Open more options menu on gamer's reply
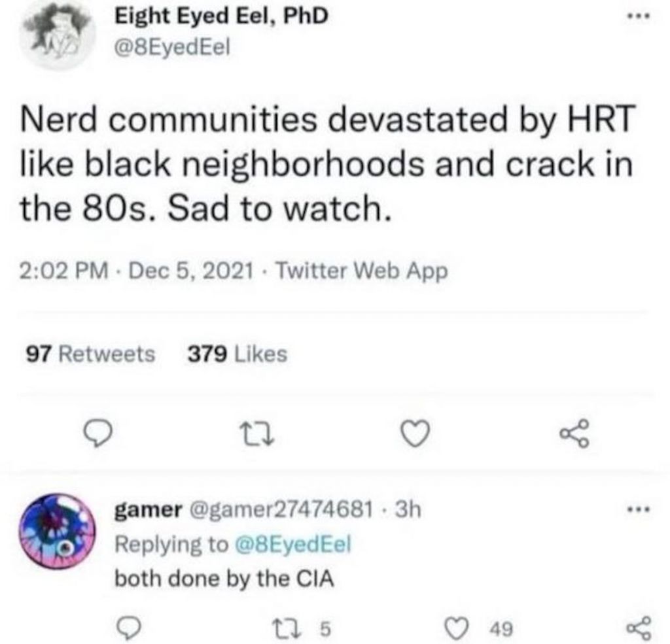This screenshot has height=644, width=670. pyautogui.click(x=639, y=509)
